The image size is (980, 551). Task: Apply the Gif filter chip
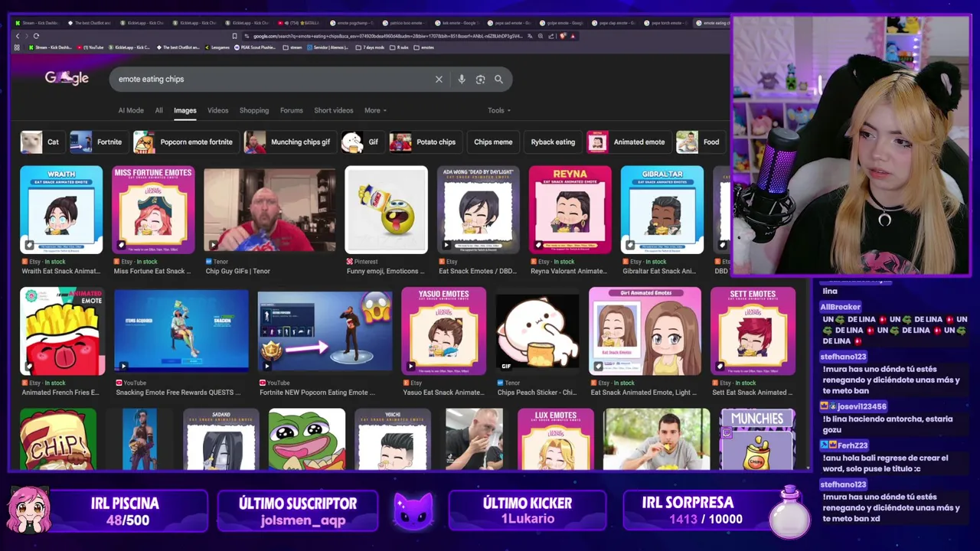click(361, 142)
